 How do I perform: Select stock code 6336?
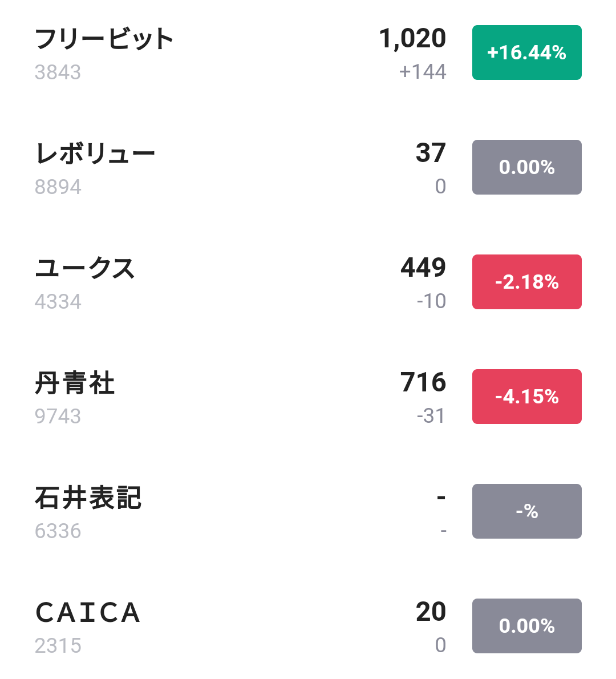point(58,531)
